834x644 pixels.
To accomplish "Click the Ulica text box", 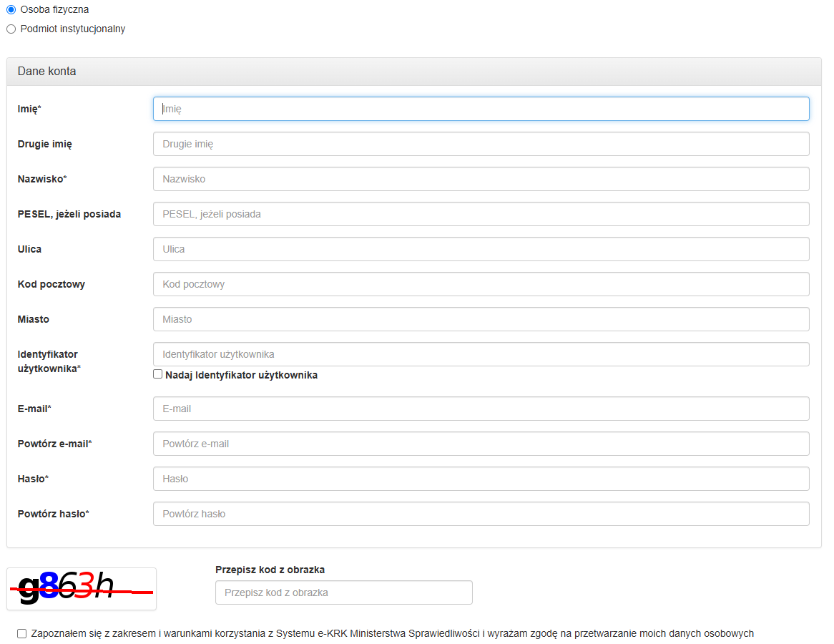I will 481,249.
